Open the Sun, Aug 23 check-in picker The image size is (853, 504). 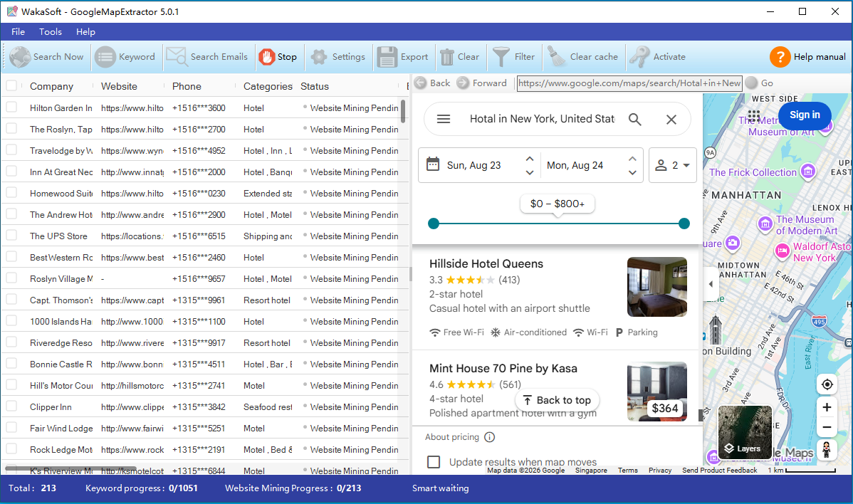tap(473, 165)
